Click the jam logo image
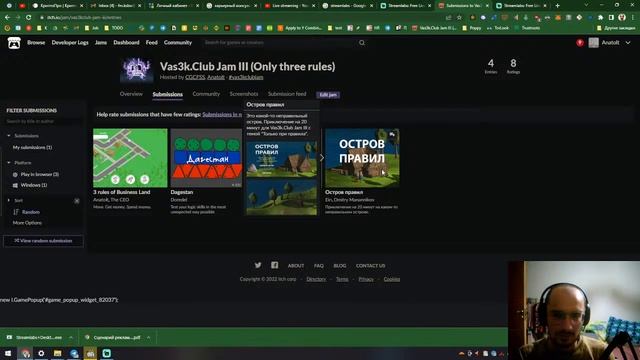 point(137,70)
